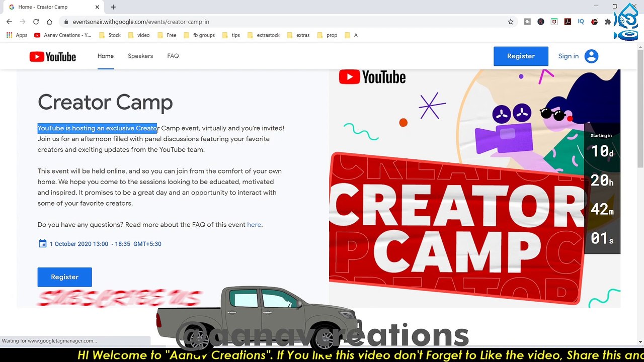
Task: Open the tips bookmarks folder
Action: point(231,35)
